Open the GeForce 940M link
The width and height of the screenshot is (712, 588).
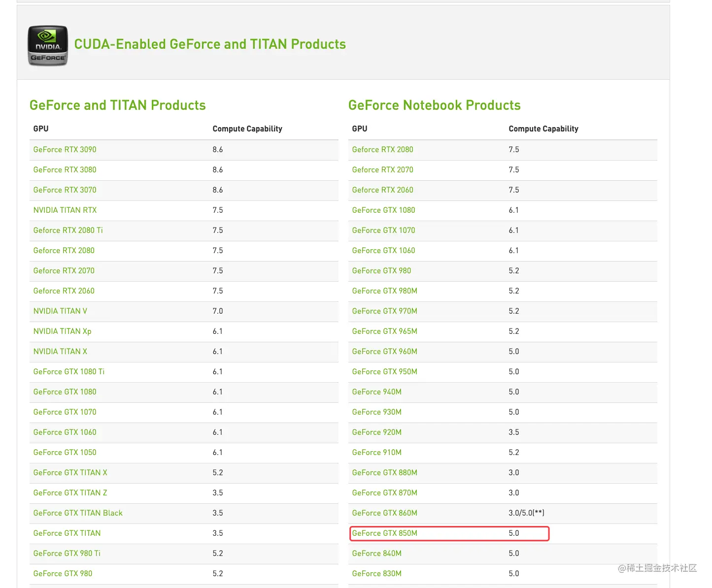(x=376, y=392)
